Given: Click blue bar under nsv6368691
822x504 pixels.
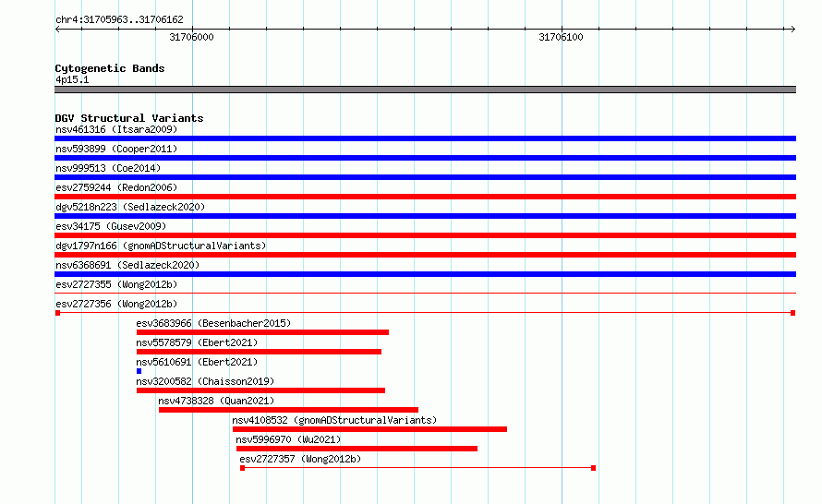Looking at the screenshot, I should [x=425, y=274].
